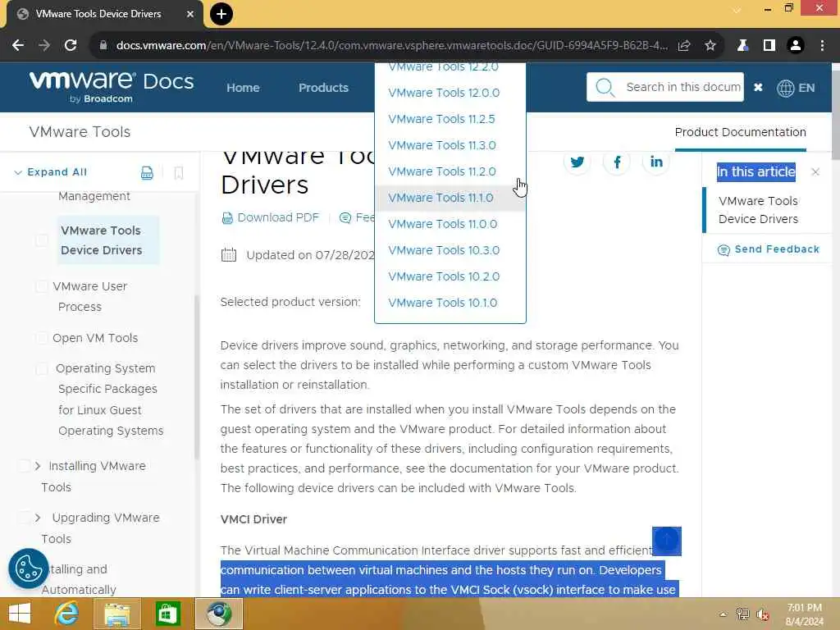Screen dimensions: 840x630
Task: Share the article on Twitter
Action: point(577,162)
